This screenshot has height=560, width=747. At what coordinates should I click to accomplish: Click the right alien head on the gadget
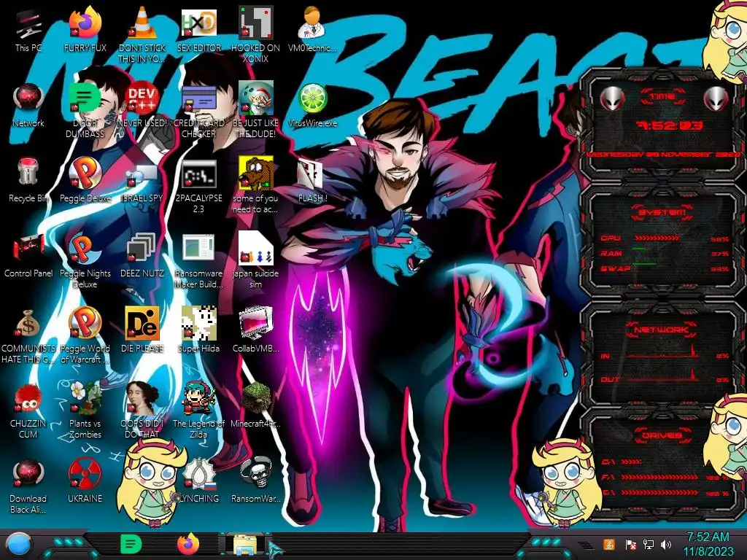(716, 99)
